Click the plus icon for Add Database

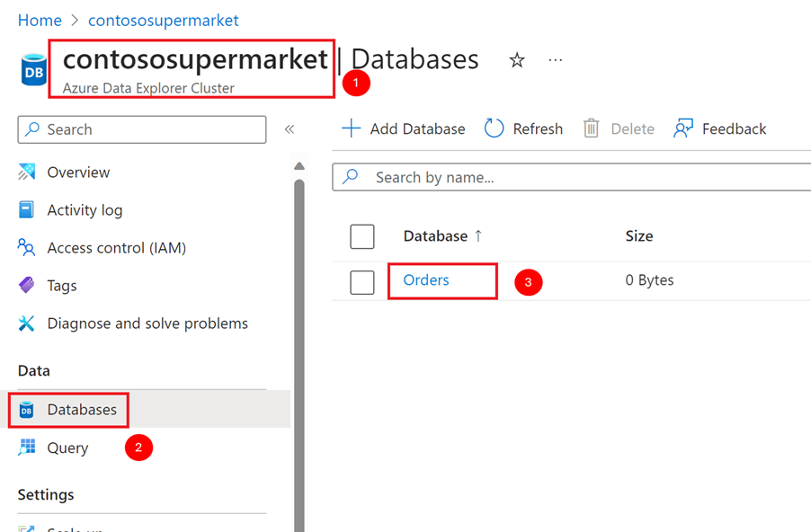point(352,129)
